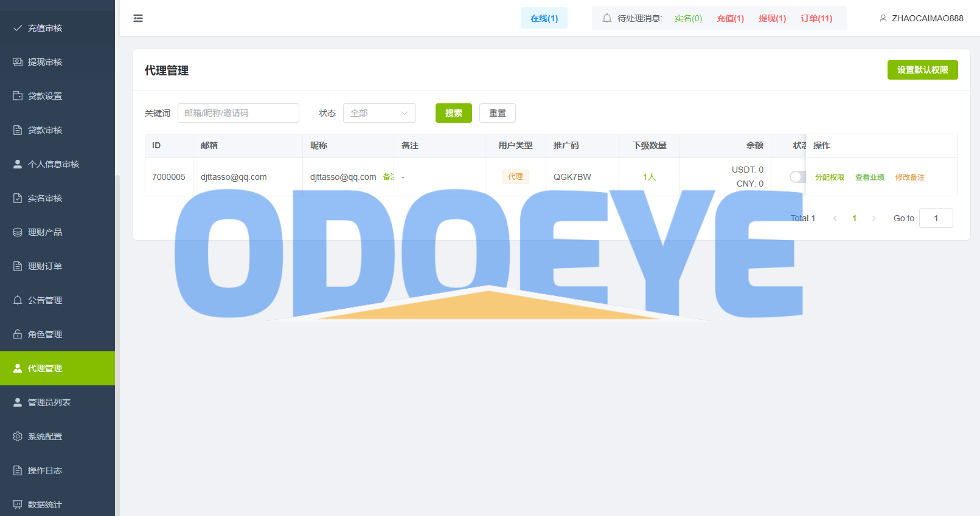Click the 充值审核 checkmark icon in sidebar

coord(18,28)
